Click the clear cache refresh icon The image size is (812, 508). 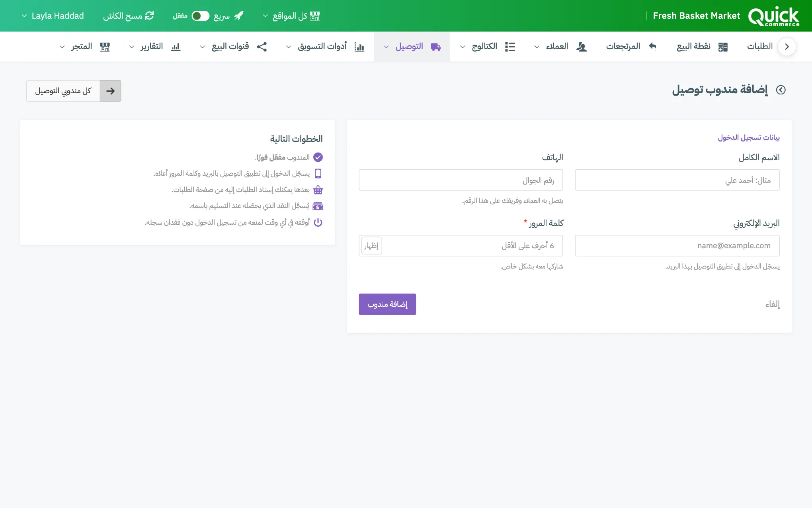pyautogui.click(x=149, y=16)
